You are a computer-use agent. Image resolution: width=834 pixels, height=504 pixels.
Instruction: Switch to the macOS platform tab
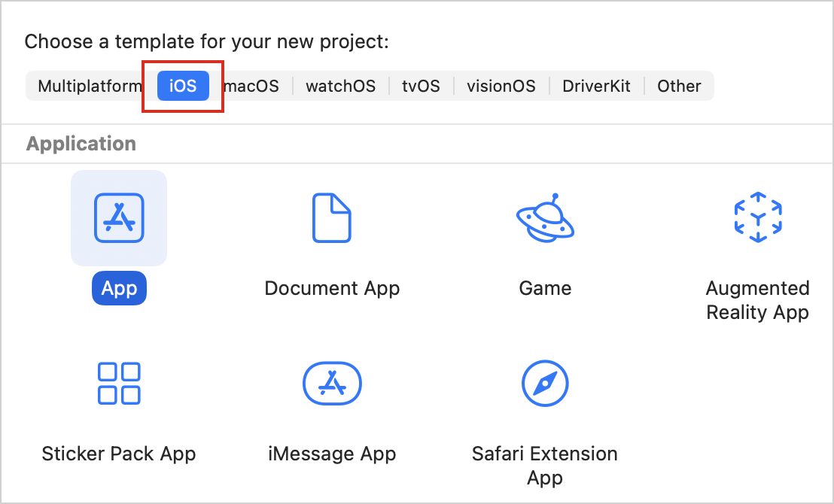tap(251, 86)
